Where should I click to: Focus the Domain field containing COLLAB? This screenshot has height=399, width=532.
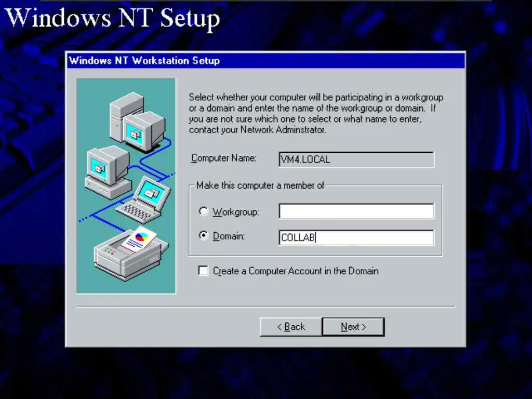[x=356, y=237]
